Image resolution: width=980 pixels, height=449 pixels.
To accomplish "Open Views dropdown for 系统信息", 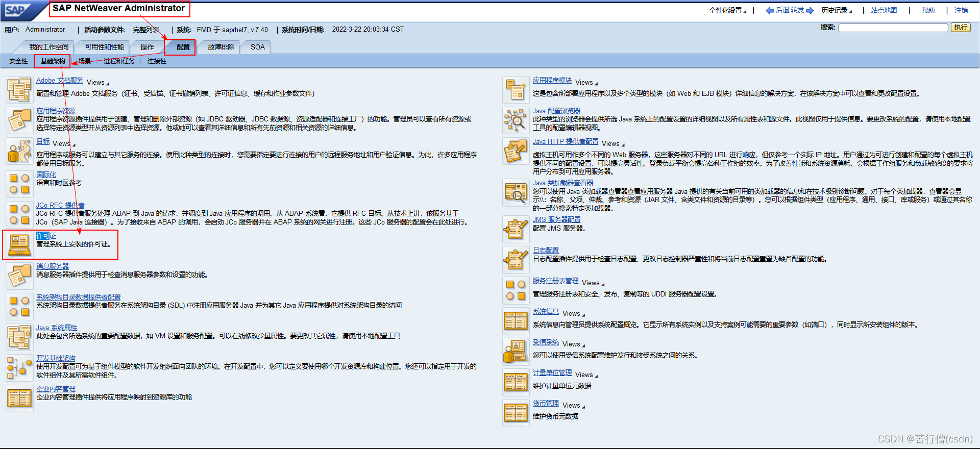I will click(573, 314).
